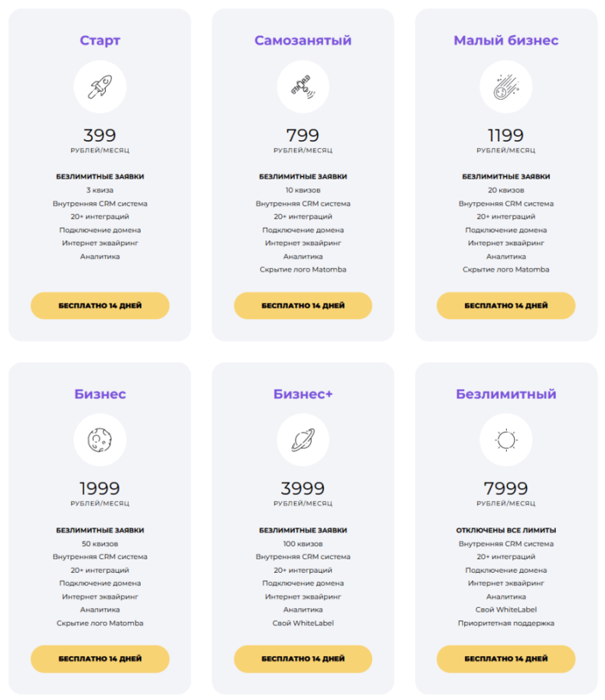Start free 14 days on Безлимитный plan

coord(506,659)
